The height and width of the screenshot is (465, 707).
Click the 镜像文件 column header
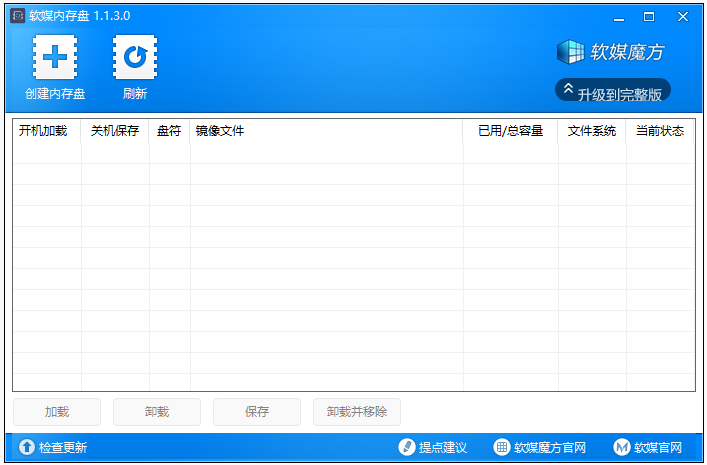click(x=326, y=131)
